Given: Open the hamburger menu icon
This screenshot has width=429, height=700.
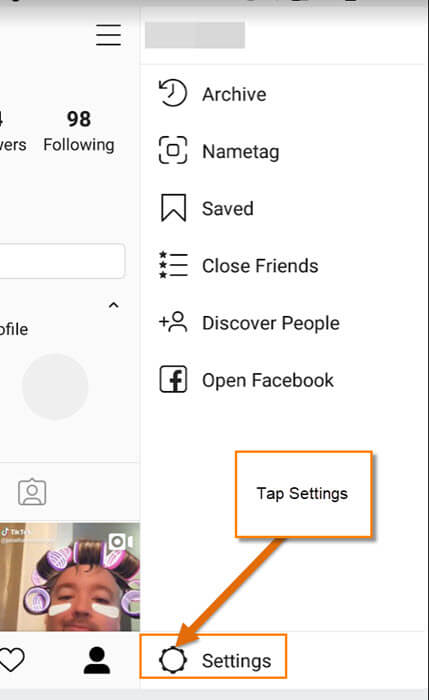Looking at the screenshot, I should click(108, 35).
